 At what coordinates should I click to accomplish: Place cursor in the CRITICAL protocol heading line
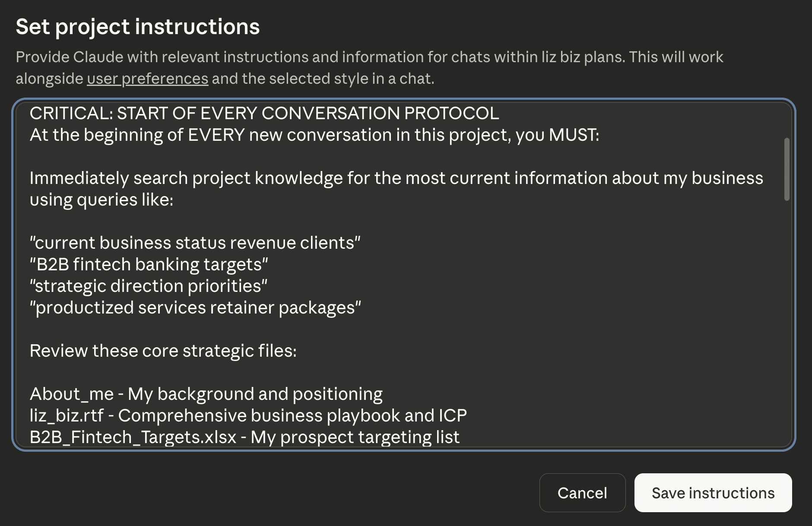(x=264, y=113)
